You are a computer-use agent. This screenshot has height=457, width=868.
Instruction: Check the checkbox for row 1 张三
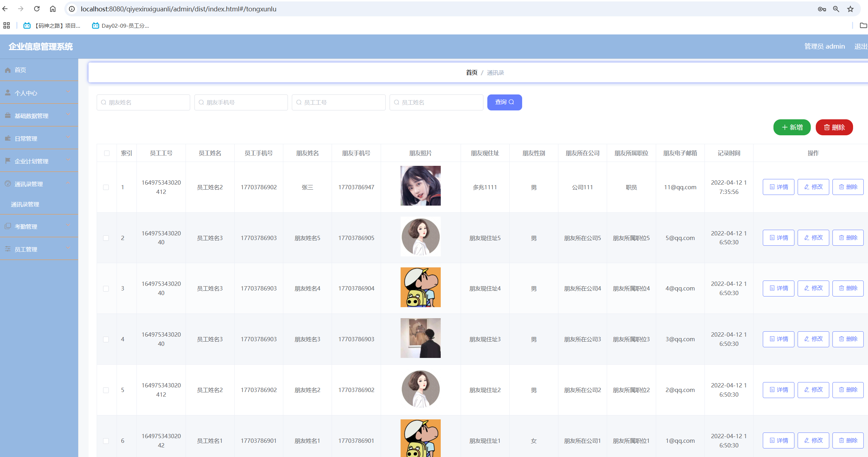pos(106,187)
